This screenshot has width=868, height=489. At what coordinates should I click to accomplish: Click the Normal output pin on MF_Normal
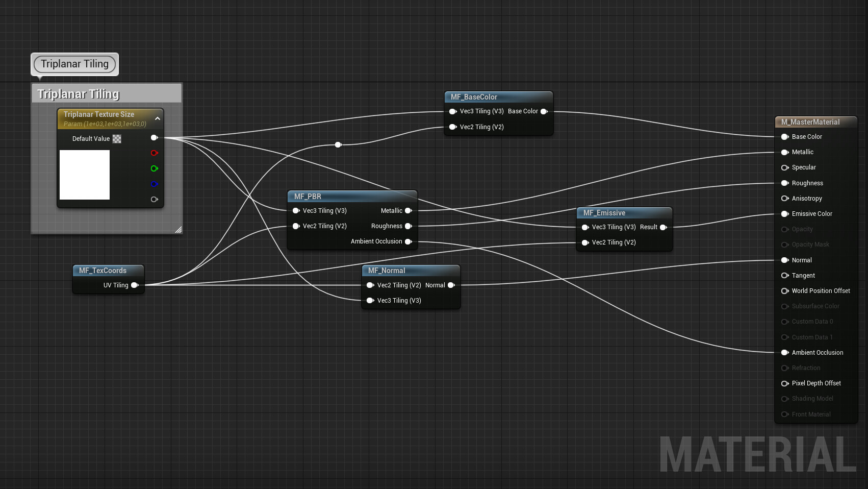(x=451, y=285)
